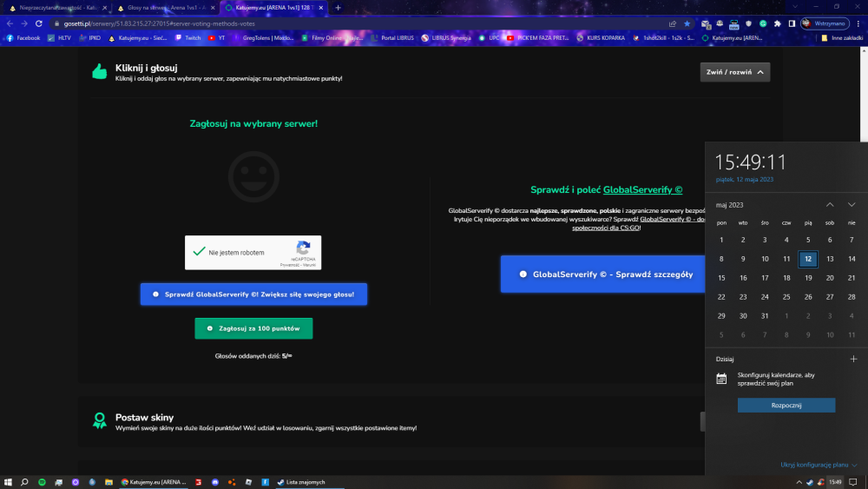
Task: Select 12 in the May calendar
Action: coord(808,259)
